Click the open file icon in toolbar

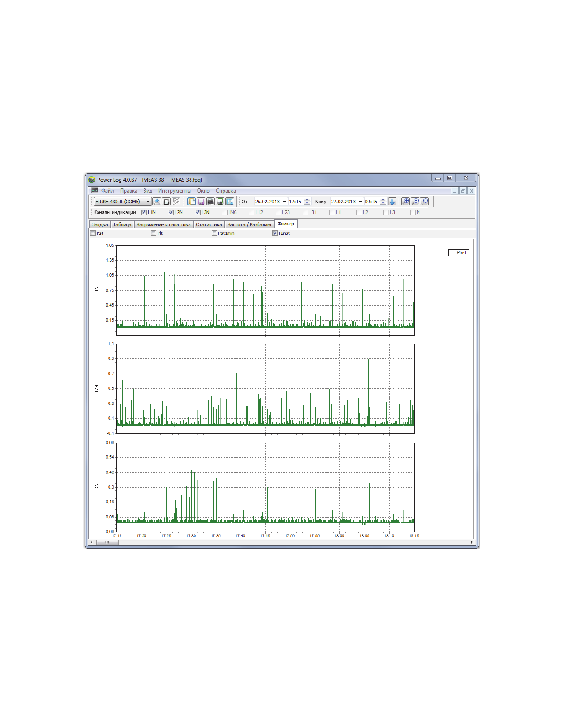click(x=191, y=201)
